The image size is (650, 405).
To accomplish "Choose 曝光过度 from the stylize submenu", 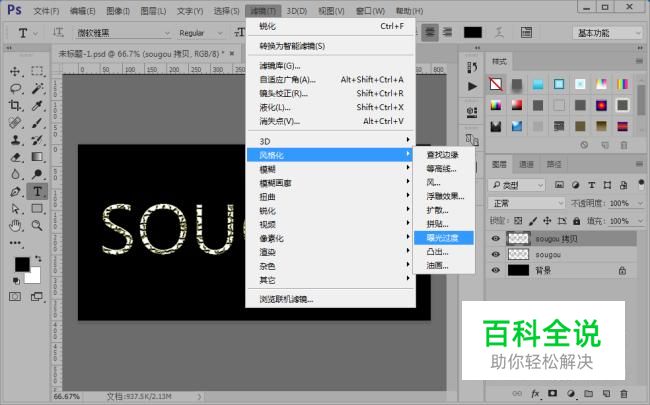I will pyautogui.click(x=444, y=238).
